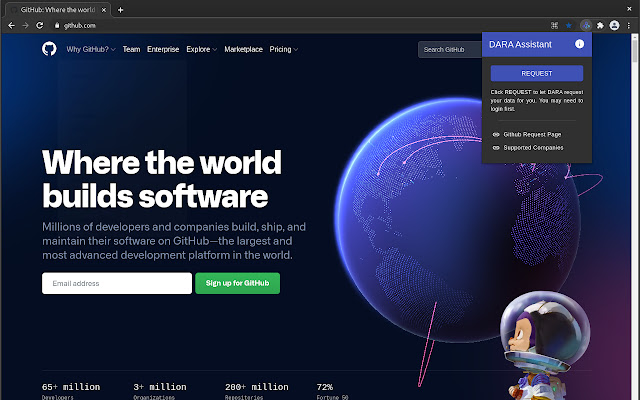Close the GitHub browser tab

click(104, 10)
